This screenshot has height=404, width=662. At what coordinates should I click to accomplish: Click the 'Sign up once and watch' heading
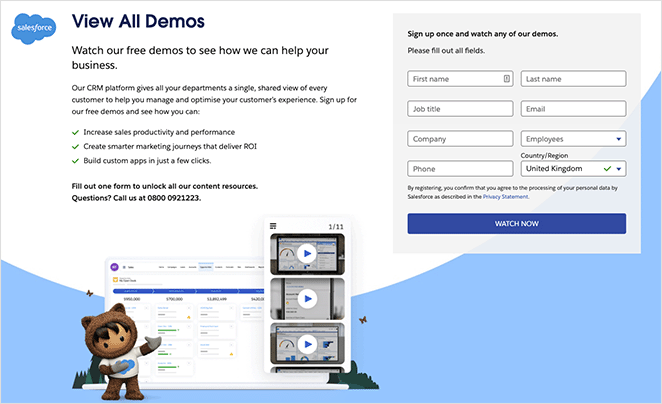483,34
